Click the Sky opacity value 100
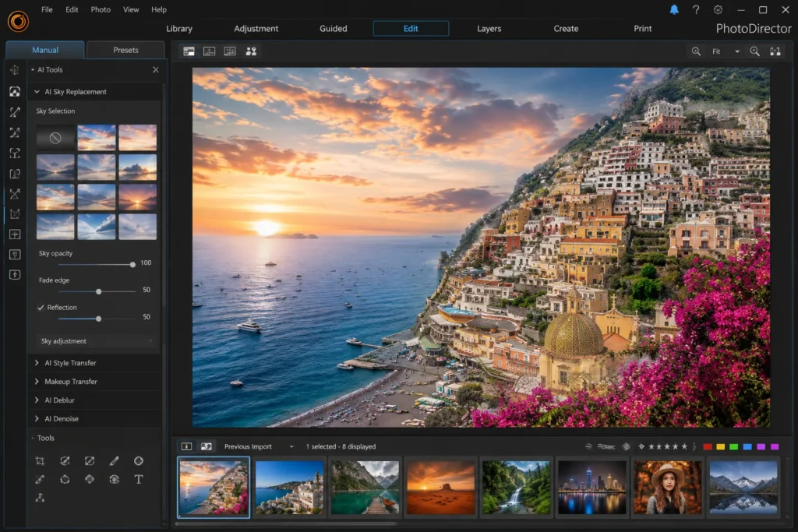 146,262
